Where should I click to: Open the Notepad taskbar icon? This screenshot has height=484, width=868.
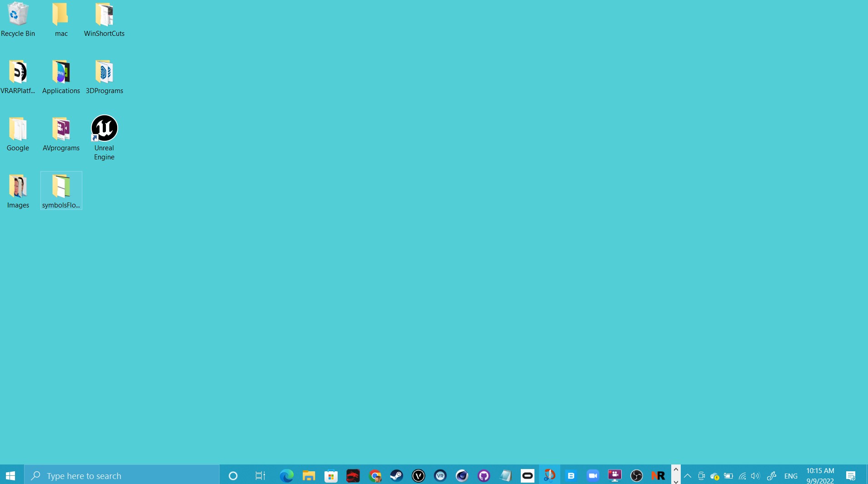[x=506, y=475]
